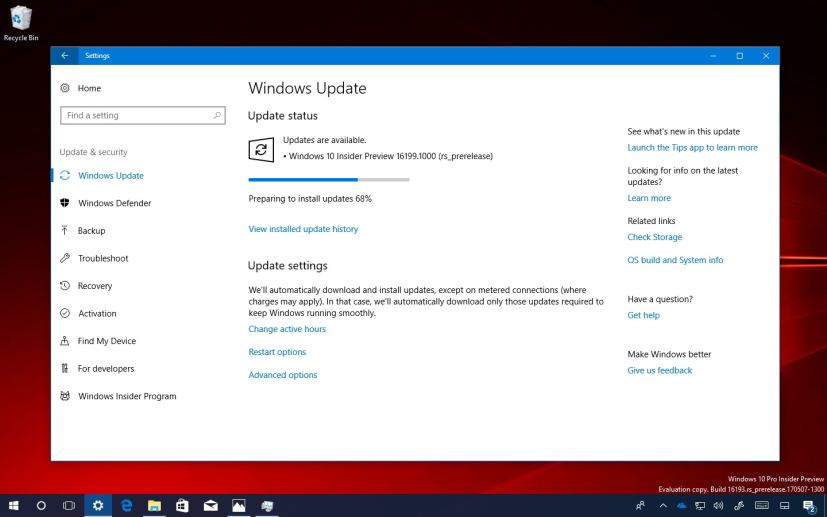This screenshot has height=517, width=827.
Task: Click the Windows Defender shield icon
Action: click(64, 203)
